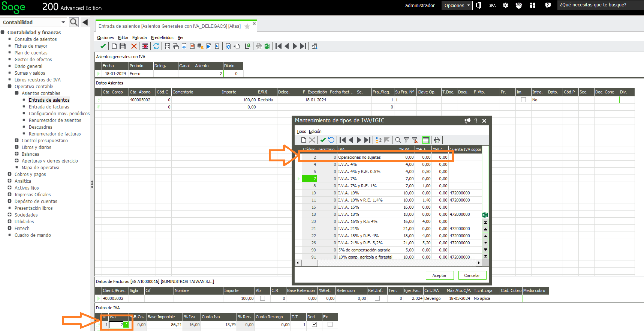Mark the tab as favorite with the star

point(247,26)
